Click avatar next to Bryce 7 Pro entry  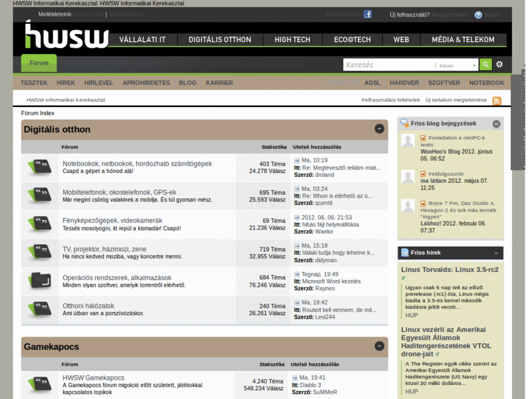tap(408, 205)
